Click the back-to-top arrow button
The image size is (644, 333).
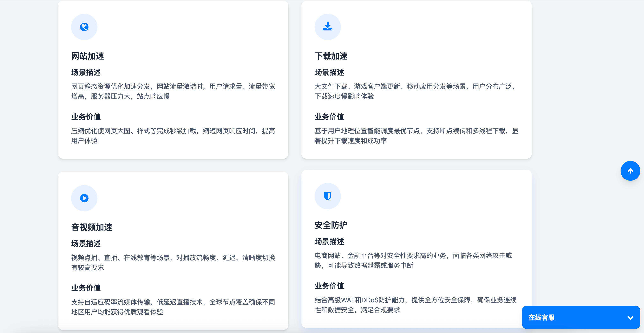tap(630, 171)
